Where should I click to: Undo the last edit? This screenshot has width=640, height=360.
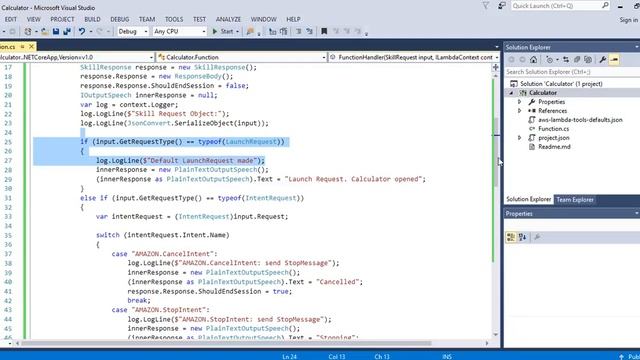tap(82, 31)
